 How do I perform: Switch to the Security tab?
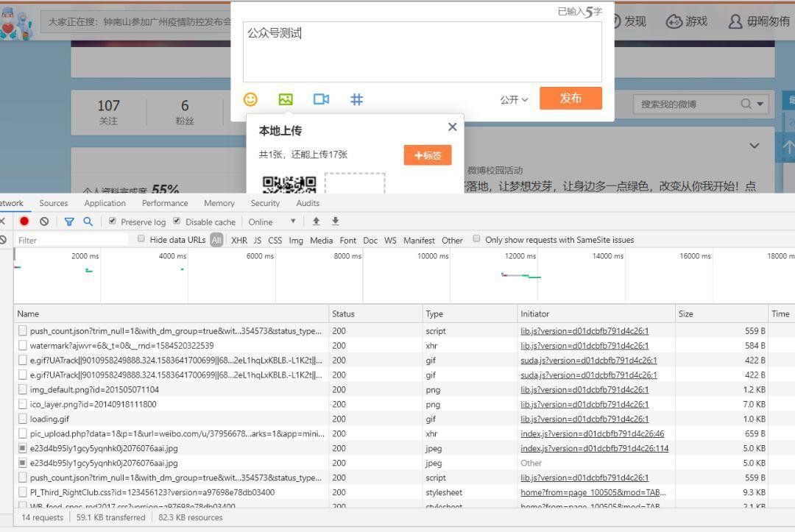(x=265, y=203)
